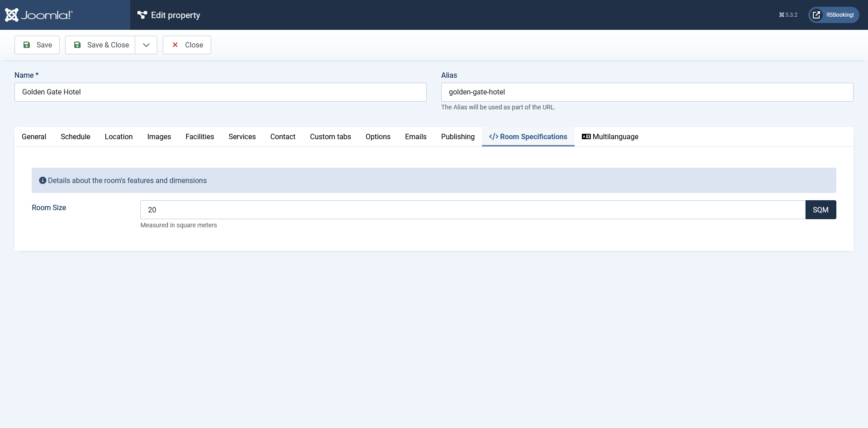Edit the Alias field golden-gate-hotel

[647, 92]
